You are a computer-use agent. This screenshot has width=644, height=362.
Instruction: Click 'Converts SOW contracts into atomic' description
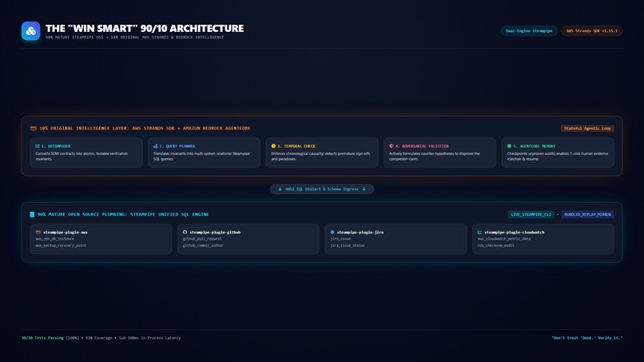(x=81, y=156)
